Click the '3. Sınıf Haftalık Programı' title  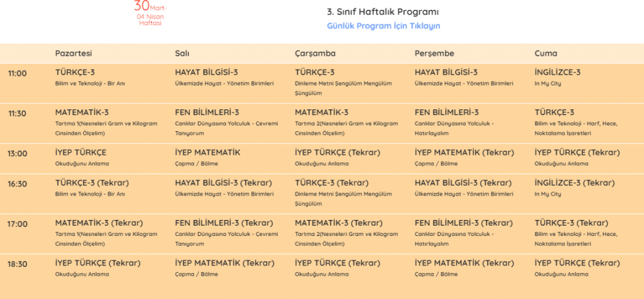coord(383,12)
